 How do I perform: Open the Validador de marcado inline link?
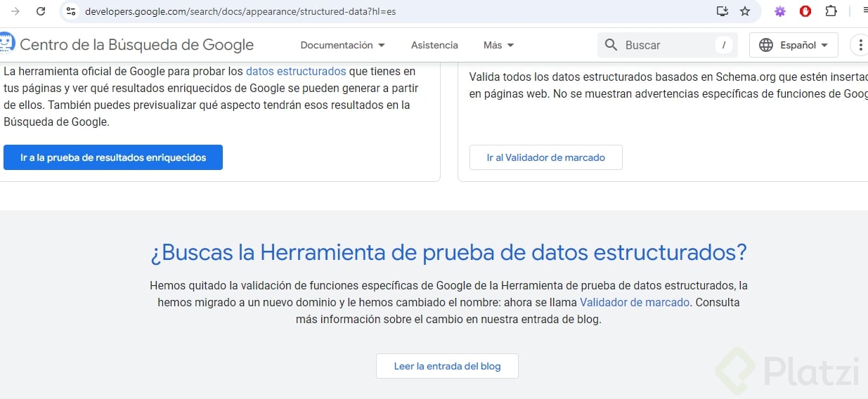pyautogui.click(x=635, y=302)
